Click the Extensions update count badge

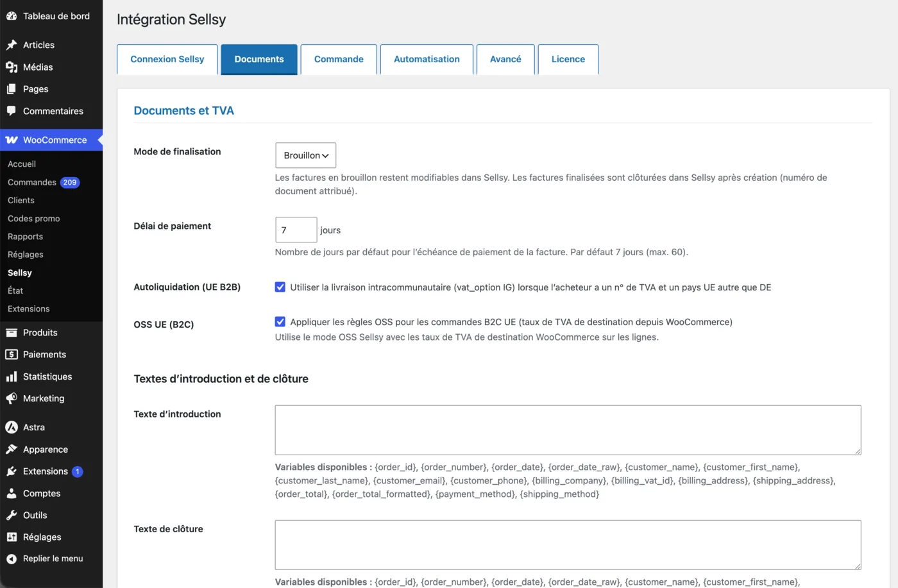point(78,471)
